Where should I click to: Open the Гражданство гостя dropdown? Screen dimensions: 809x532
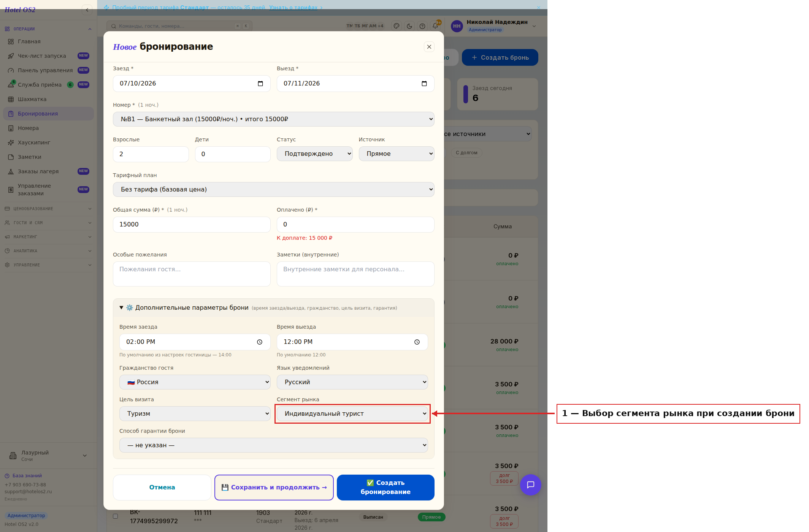tap(195, 382)
